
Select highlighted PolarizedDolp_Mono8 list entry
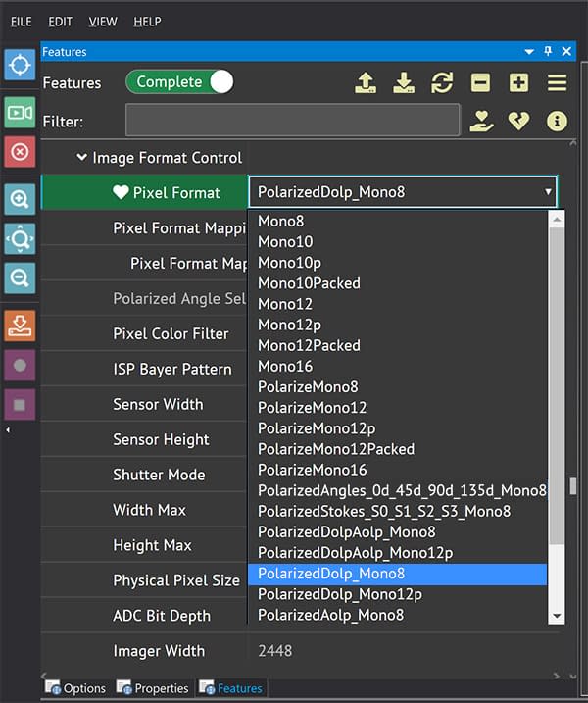click(398, 574)
